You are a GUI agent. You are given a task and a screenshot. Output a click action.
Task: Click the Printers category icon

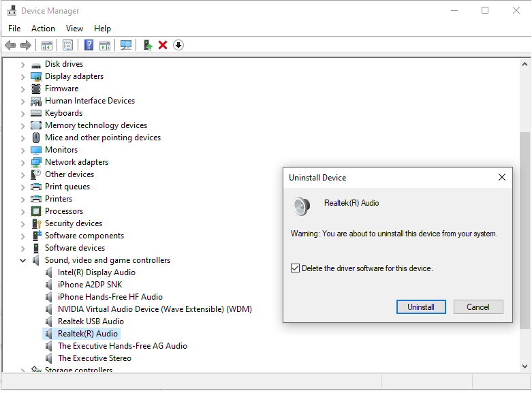point(36,199)
